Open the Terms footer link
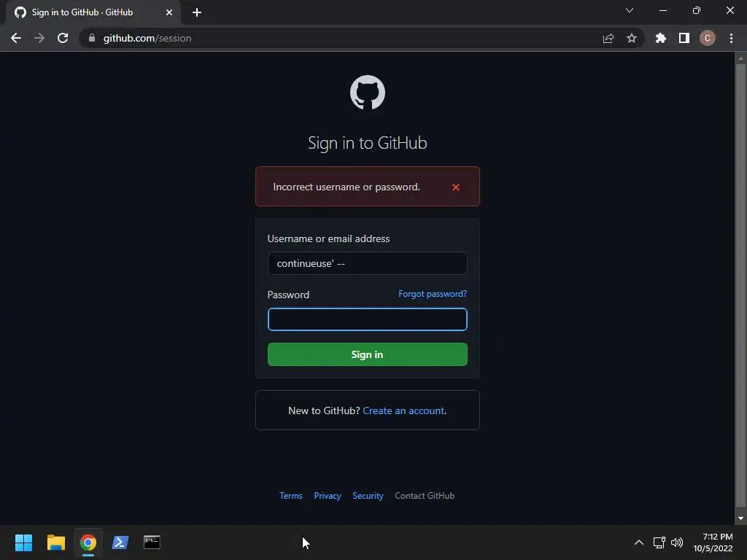Viewport: 747px width, 560px height. click(290, 496)
